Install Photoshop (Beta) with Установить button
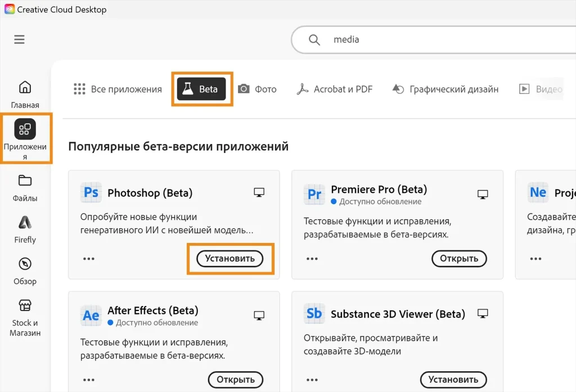 point(230,259)
